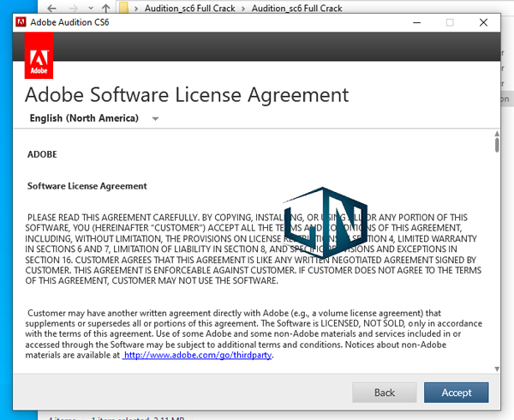514x420 pixels.
Task: Minimize the Adobe Audition CS6 window
Action: 416,22
